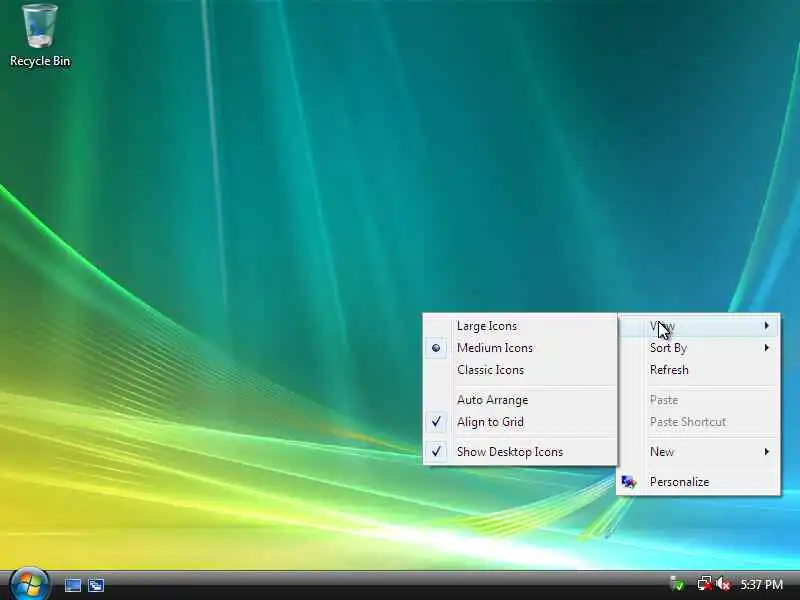Select Classic Icons view option

(x=520, y=370)
